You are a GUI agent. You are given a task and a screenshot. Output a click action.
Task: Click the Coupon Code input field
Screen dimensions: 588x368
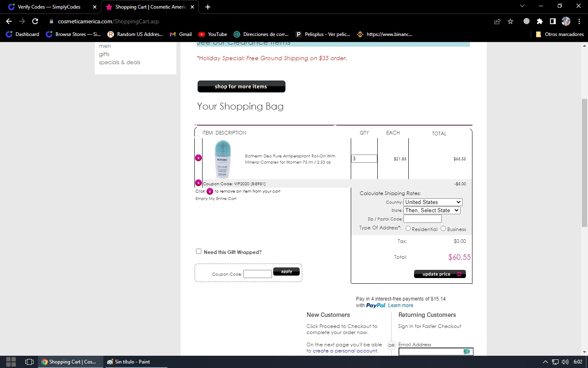258,274
